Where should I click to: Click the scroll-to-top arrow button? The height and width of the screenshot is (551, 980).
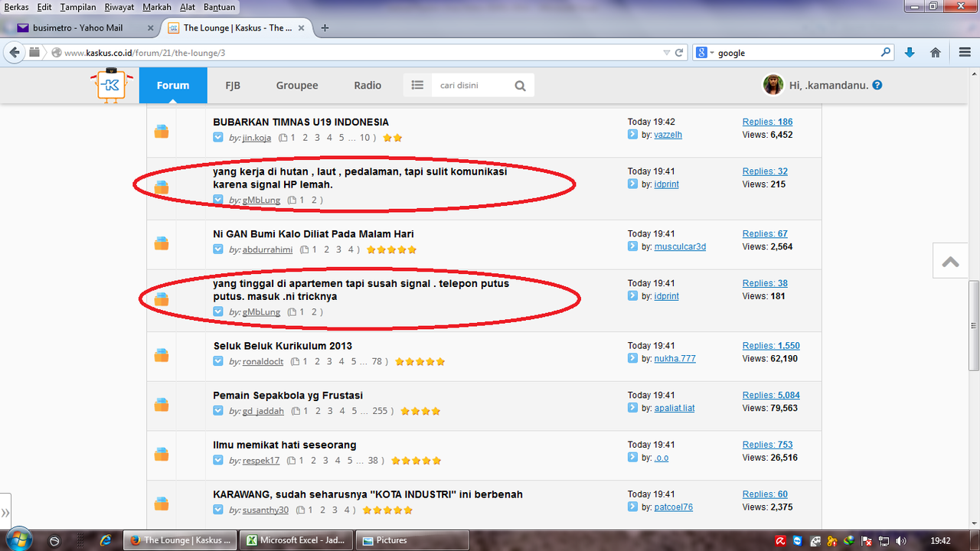point(950,261)
